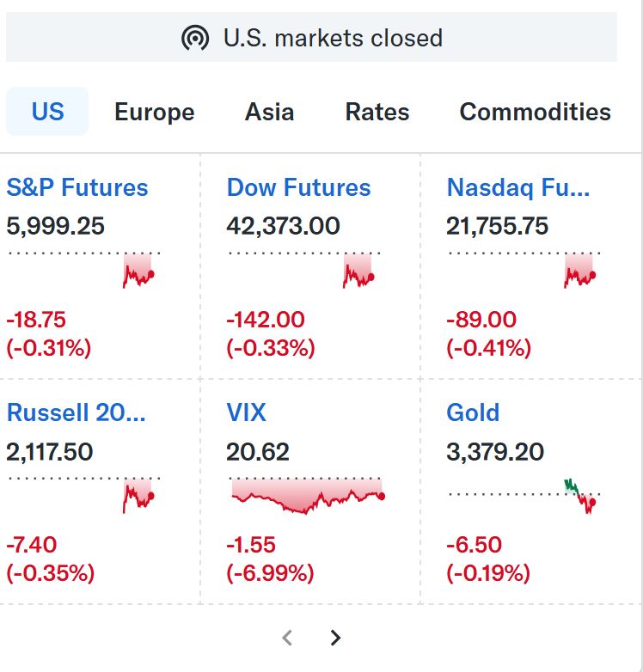Screen dimensions: 643x672
Task: Switch to the Europe tab
Action: pos(155,112)
